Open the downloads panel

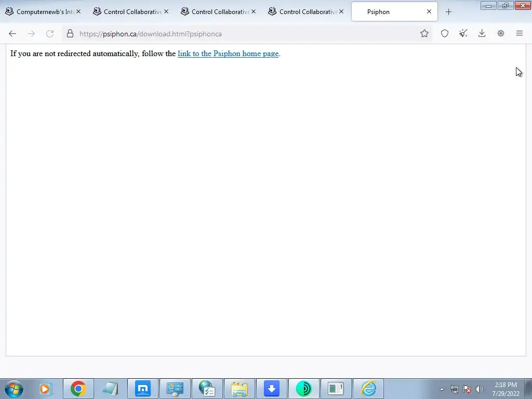(482, 33)
